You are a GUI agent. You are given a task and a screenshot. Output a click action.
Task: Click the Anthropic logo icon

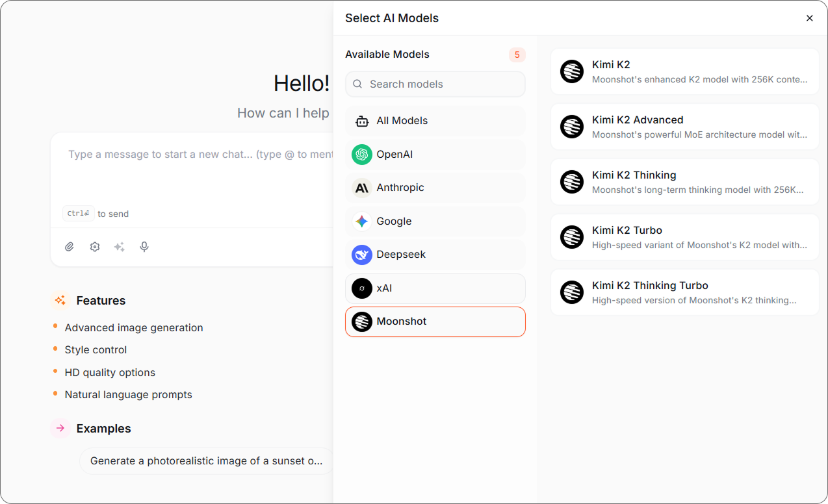click(362, 188)
